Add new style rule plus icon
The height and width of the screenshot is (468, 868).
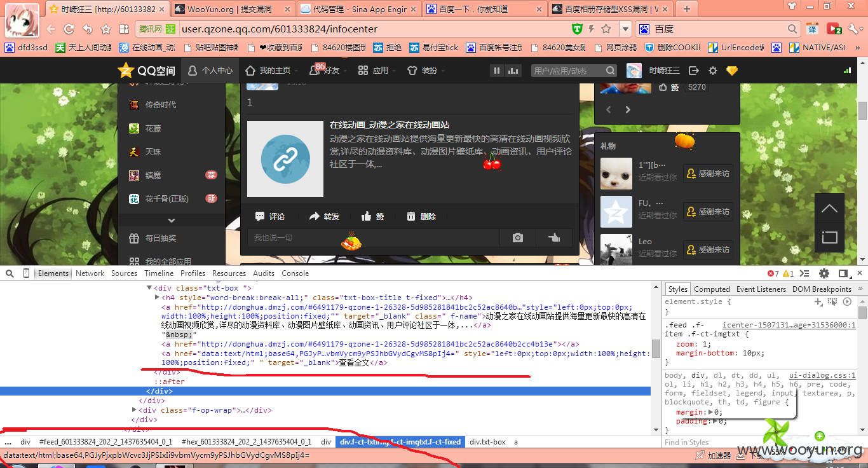[819, 302]
